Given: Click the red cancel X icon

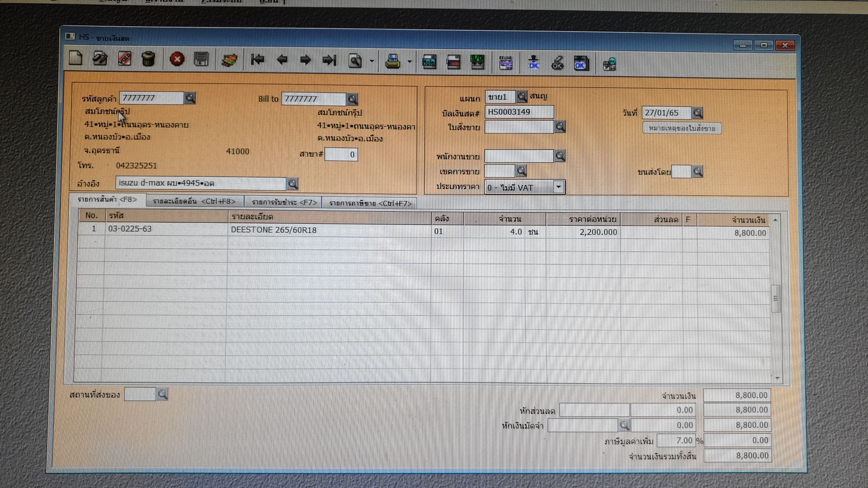Looking at the screenshot, I should pyautogui.click(x=177, y=59).
